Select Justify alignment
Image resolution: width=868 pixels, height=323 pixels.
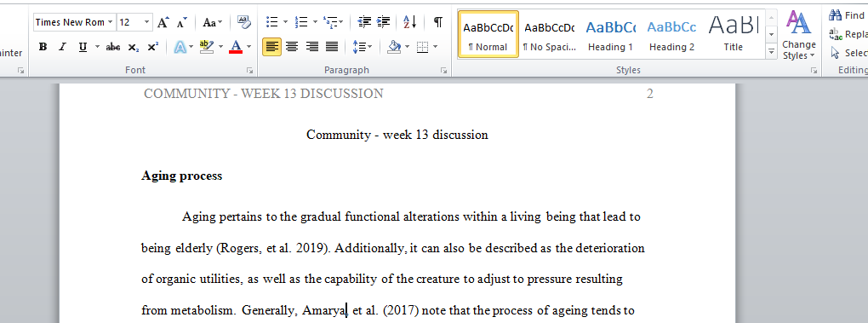tap(332, 47)
